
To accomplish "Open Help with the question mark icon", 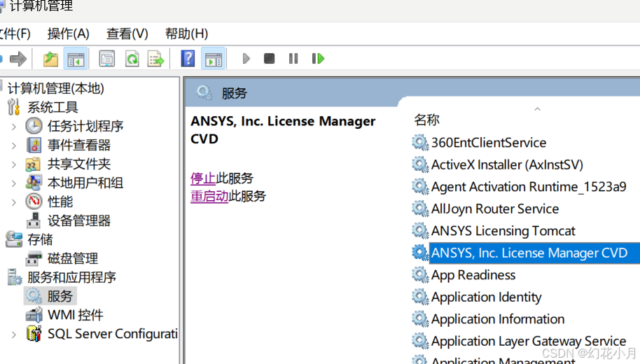I will click(x=188, y=59).
